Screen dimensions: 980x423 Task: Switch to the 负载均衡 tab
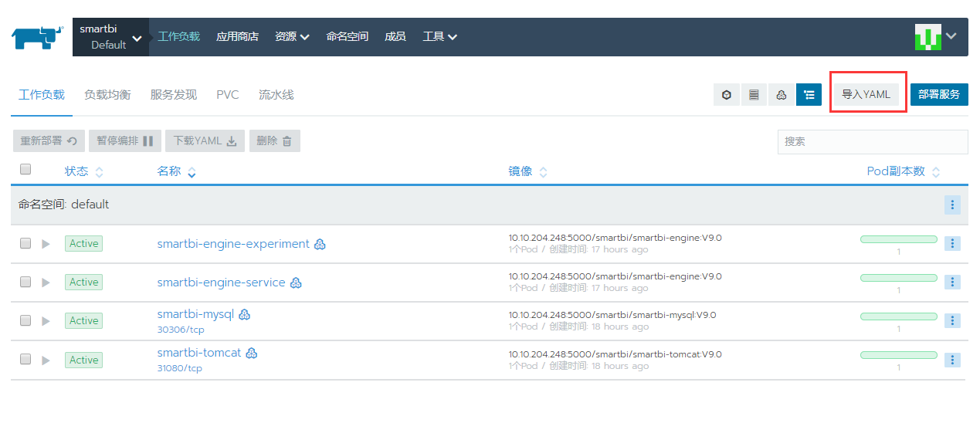point(107,95)
